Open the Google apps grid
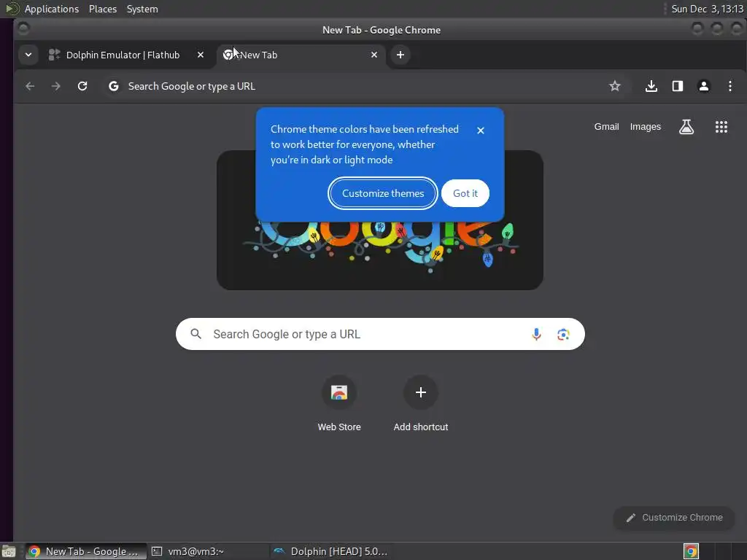This screenshot has width=747, height=560. (721, 127)
